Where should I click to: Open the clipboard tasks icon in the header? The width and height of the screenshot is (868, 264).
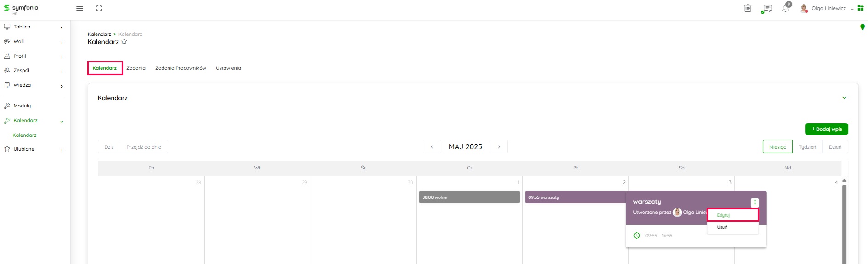click(748, 8)
